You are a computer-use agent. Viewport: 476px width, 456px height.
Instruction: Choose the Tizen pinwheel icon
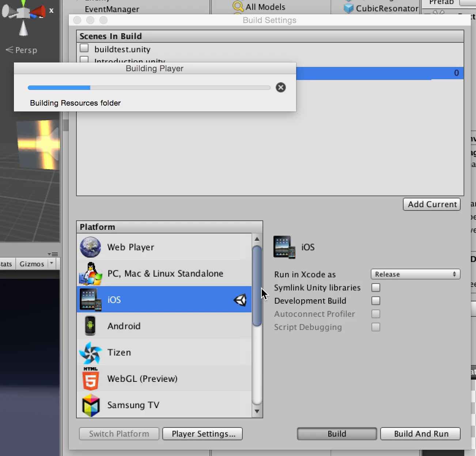pyautogui.click(x=90, y=353)
